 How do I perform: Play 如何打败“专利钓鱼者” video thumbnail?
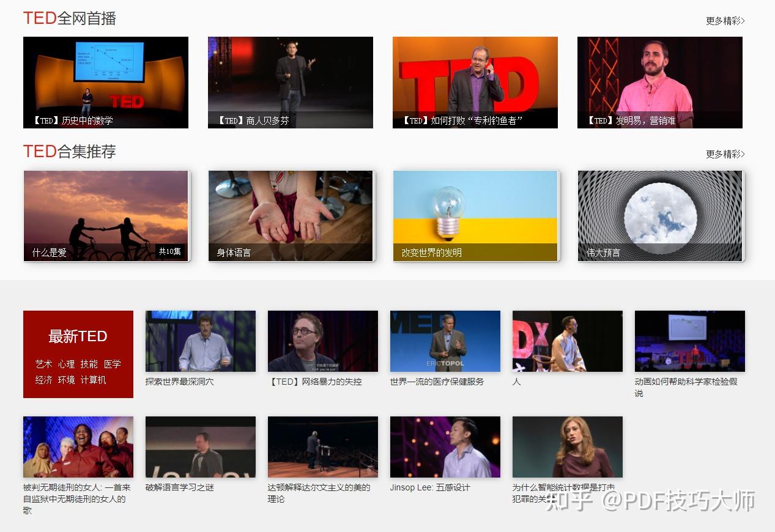(475, 83)
